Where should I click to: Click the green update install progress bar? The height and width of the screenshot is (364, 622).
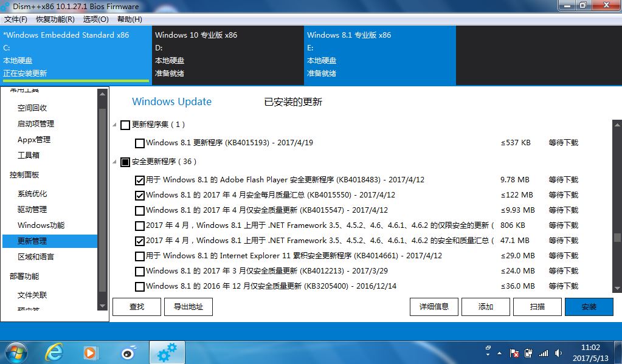point(76,81)
